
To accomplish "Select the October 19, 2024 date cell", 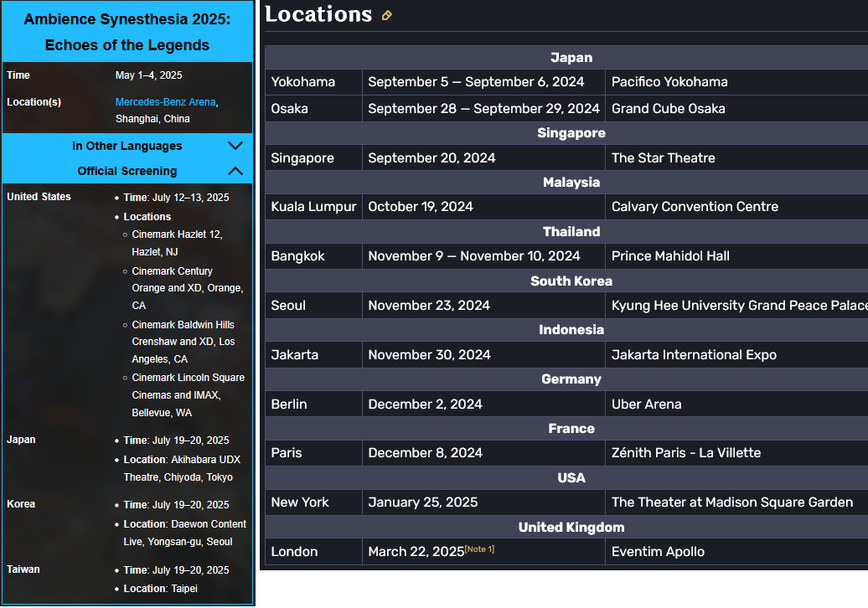I will coord(483,207).
